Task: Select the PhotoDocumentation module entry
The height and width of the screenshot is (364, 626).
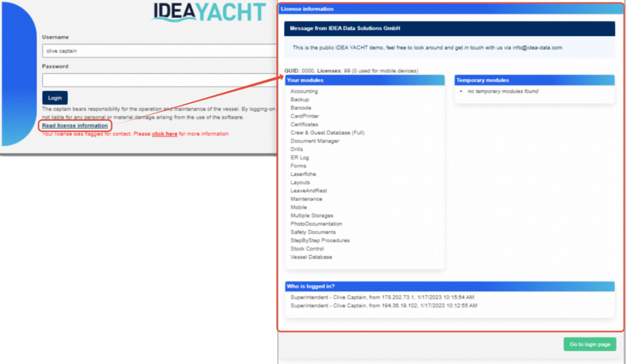Action: point(316,224)
